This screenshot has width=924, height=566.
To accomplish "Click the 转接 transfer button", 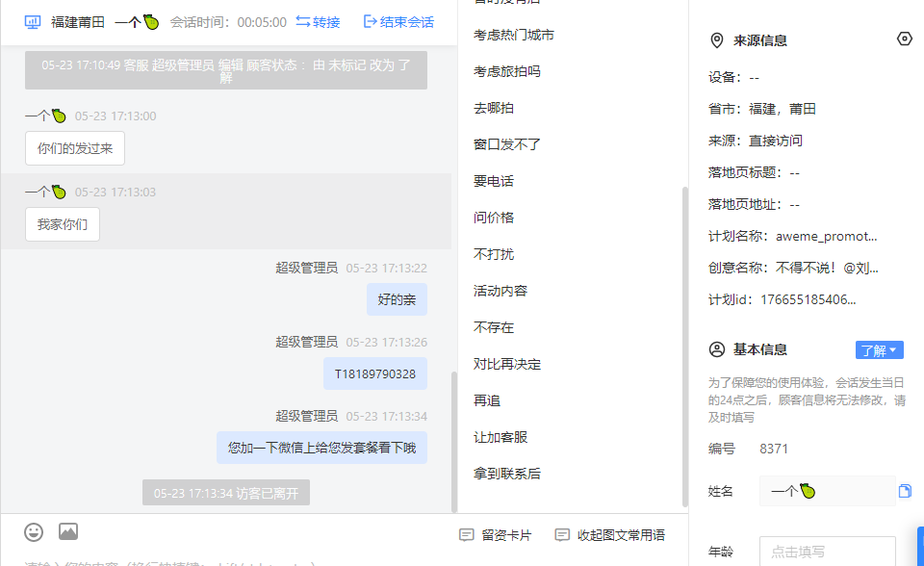I will coord(318,22).
